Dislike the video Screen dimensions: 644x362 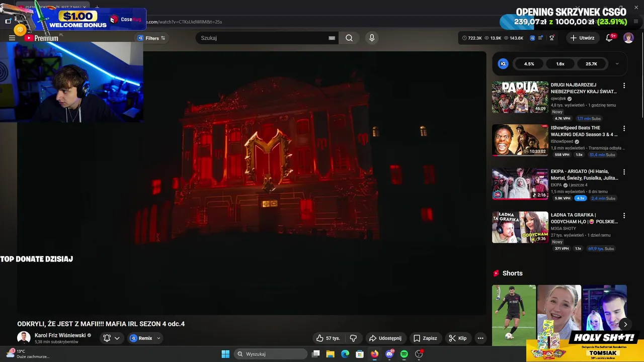tap(353, 338)
